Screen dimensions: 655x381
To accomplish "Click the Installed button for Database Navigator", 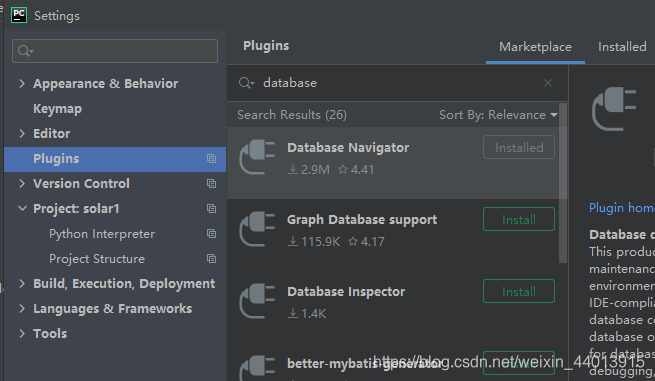I will [519, 147].
